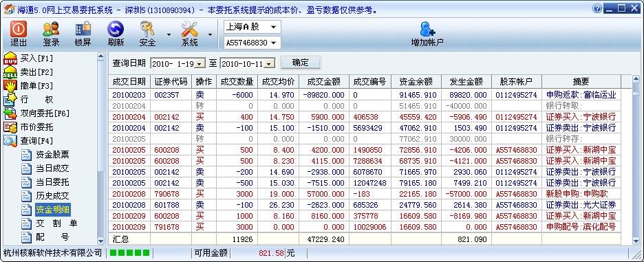Open 当日成交 under query
The image size is (644, 262).
click(x=46, y=168)
